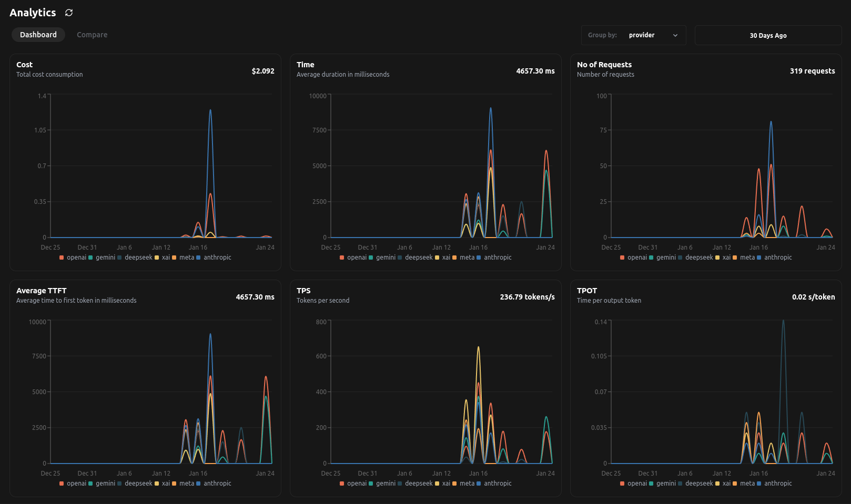Image resolution: width=851 pixels, height=504 pixels.
Task: Click the chevron arrow in Group by selector
Action: coord(675,35)
